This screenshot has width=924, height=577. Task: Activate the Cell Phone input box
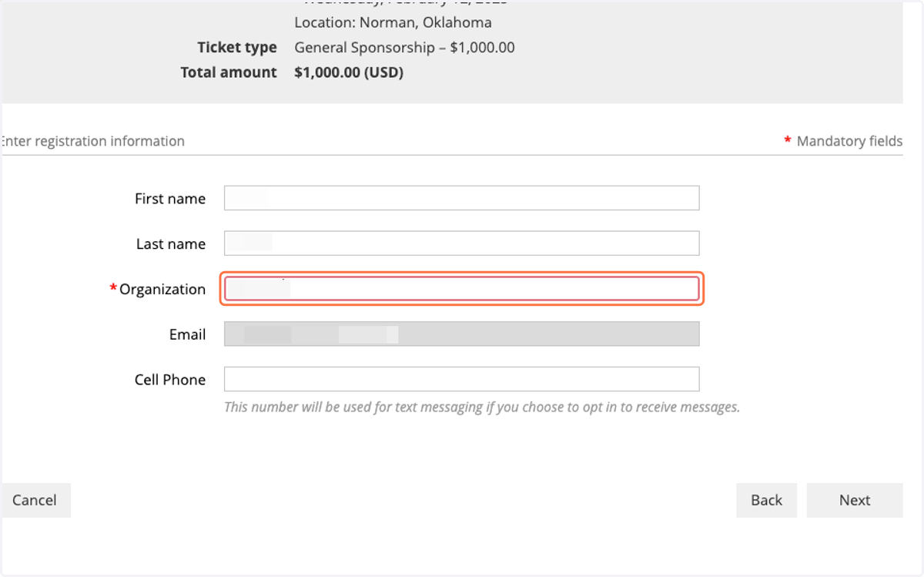tap(461, 379)
